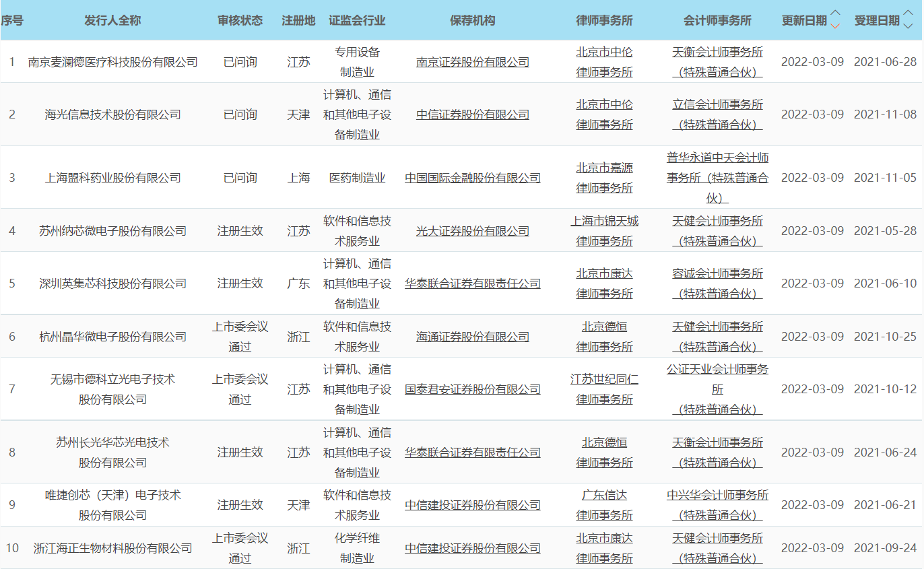
Task: Sort 受理日期 column ascending with up arrow
Action: coord(908,13)
